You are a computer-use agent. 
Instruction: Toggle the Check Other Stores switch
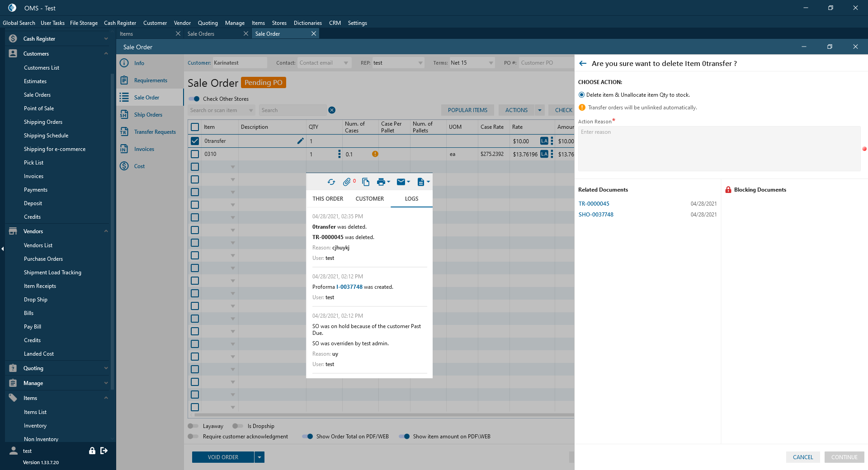[194, 99]
